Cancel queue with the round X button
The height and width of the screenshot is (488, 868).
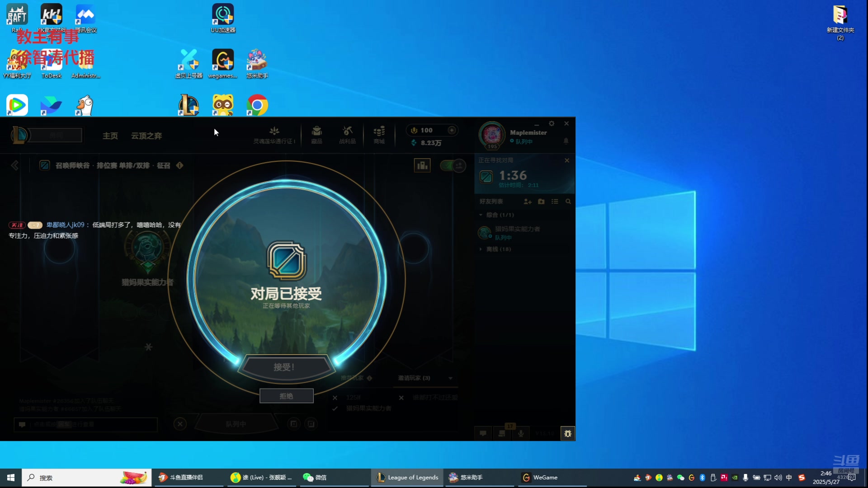pyautogui.click(x=180, y=424)
